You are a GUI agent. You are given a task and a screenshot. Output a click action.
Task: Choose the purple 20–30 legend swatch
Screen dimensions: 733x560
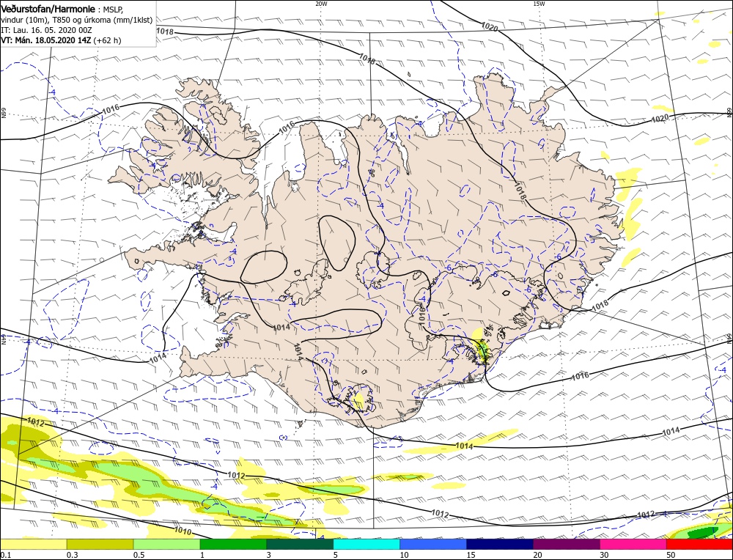[566, 544]
